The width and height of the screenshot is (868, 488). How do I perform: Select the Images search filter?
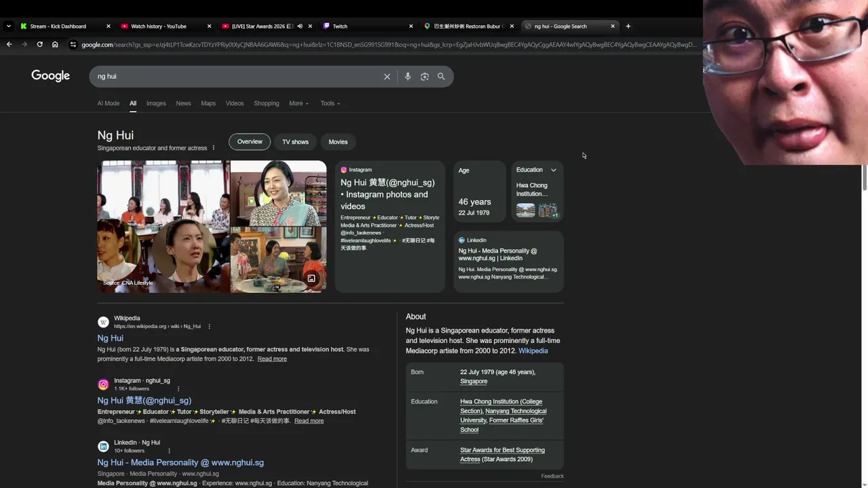156,104
